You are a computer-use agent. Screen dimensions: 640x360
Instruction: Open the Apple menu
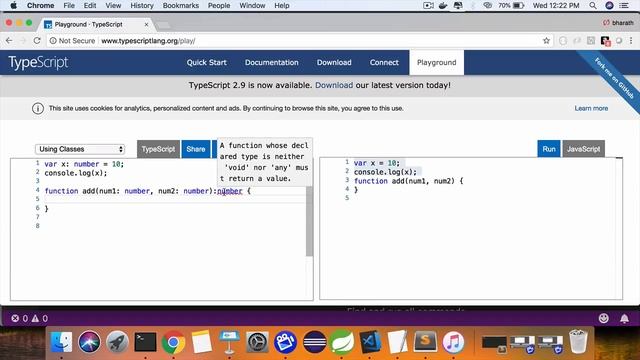click(13, 5)
